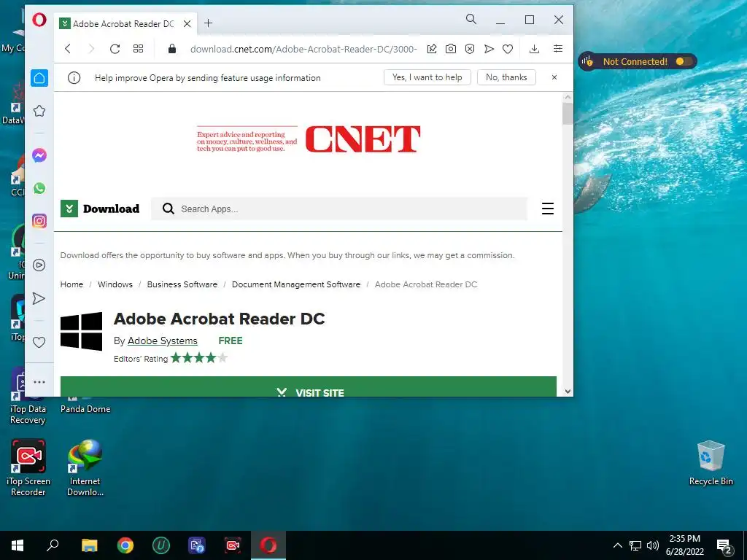The image size is (747, 560).
Task: Show hidden system tray icons
Action: (x=617, y=545)
